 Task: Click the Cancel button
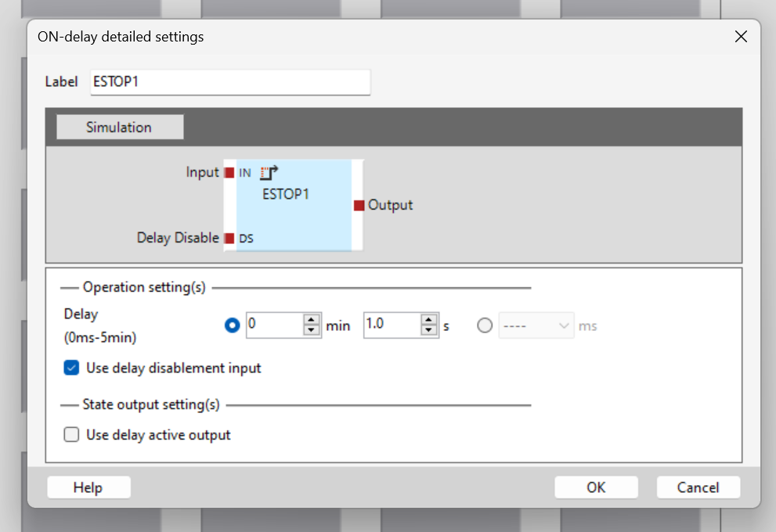pos(698,487)
